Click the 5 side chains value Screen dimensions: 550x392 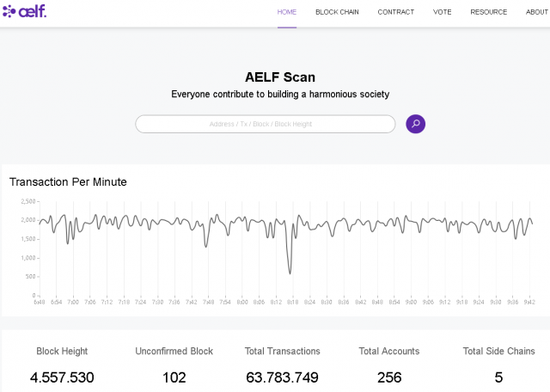click(x=498, y=377)
